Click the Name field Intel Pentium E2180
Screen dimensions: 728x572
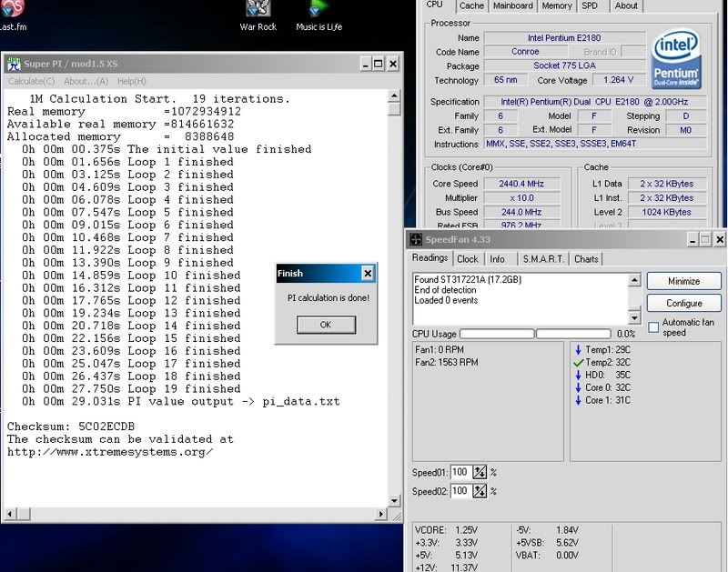[x=564, y=38]
